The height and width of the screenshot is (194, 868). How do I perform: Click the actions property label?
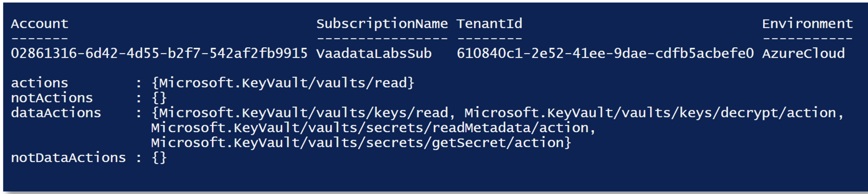[39, 83]
